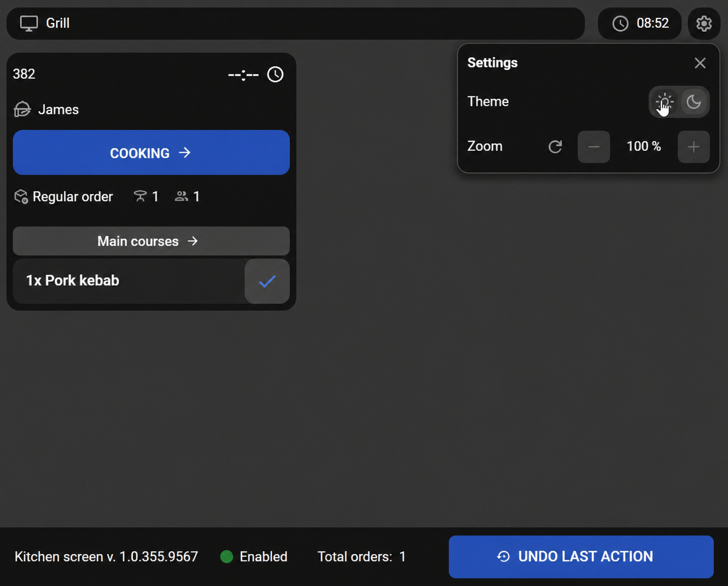
Task: Decrease zoom with the minus button
Action: 594,147
